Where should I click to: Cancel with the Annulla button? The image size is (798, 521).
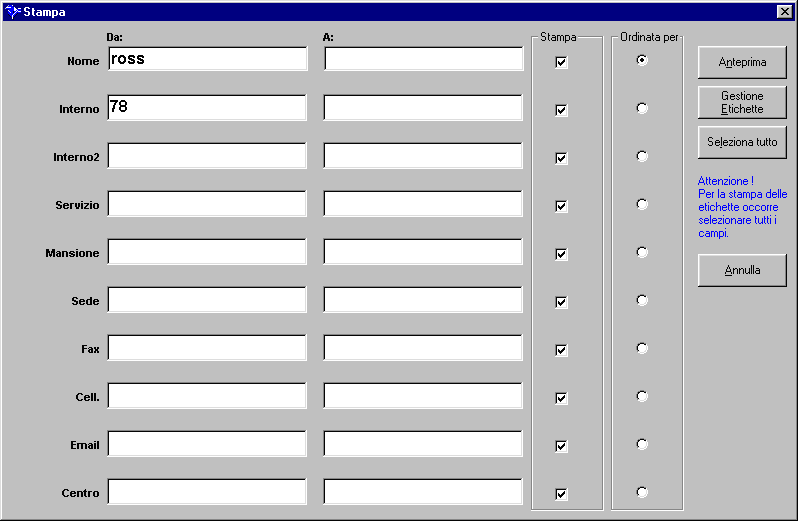(742, 270)
